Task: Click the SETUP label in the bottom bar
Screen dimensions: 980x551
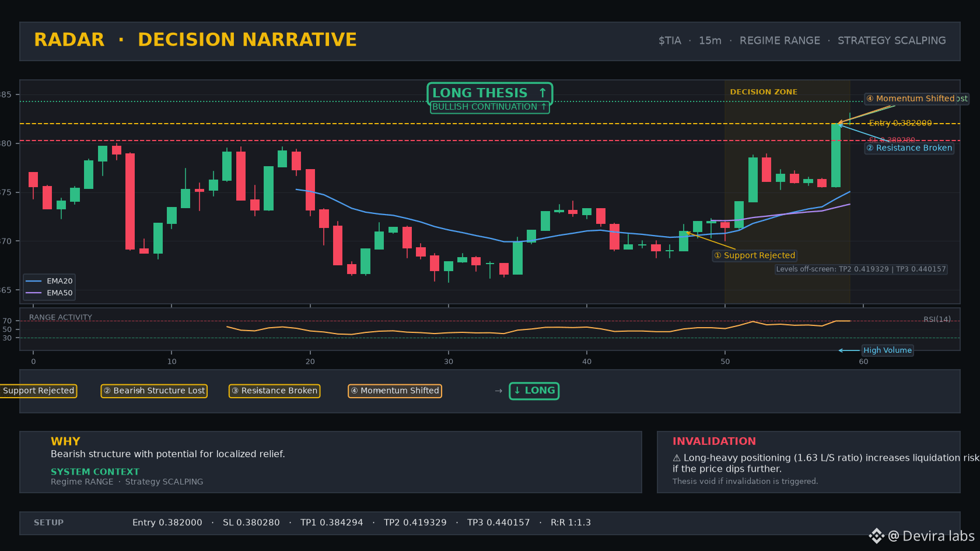Action: point(48,523)
